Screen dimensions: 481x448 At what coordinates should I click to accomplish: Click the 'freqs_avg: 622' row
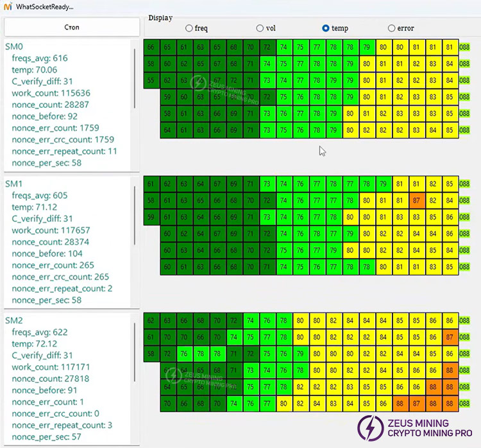click(x=40, y=332)
